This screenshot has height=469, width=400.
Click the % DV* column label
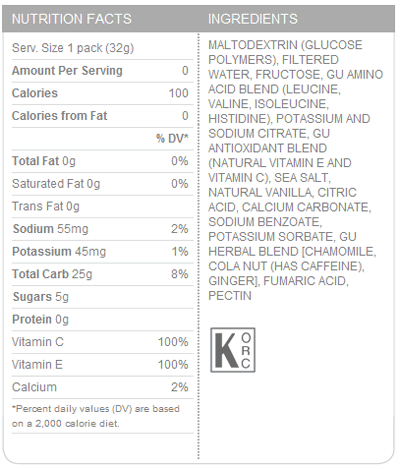[x=172, y=138]
